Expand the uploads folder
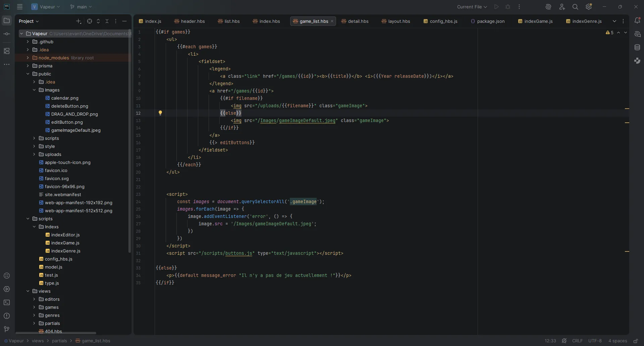The height and width of the screenshot is (346, 644). [x=34, y=154]
